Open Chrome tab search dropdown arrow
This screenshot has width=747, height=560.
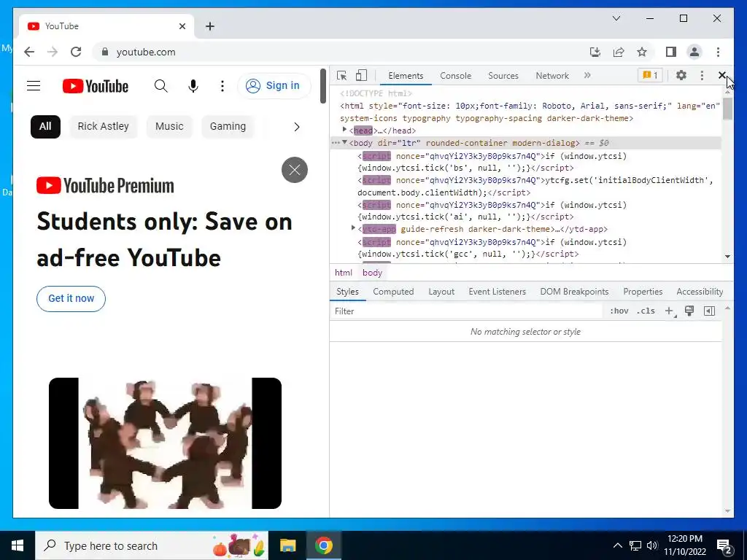(x=616, y=18)
